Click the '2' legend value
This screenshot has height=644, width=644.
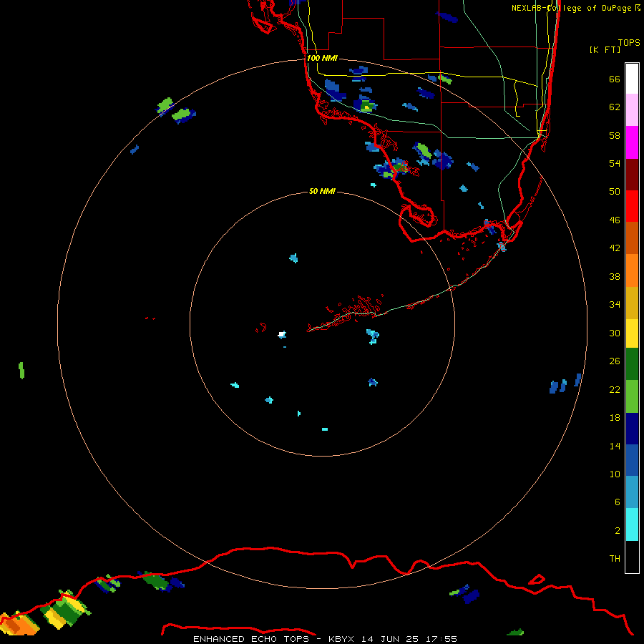[618, 531]
